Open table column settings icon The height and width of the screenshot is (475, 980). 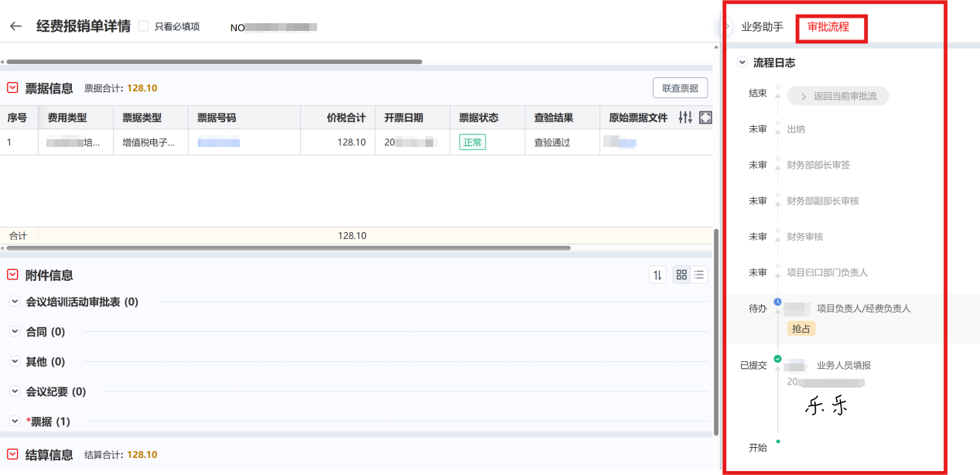tap(685, 118)
